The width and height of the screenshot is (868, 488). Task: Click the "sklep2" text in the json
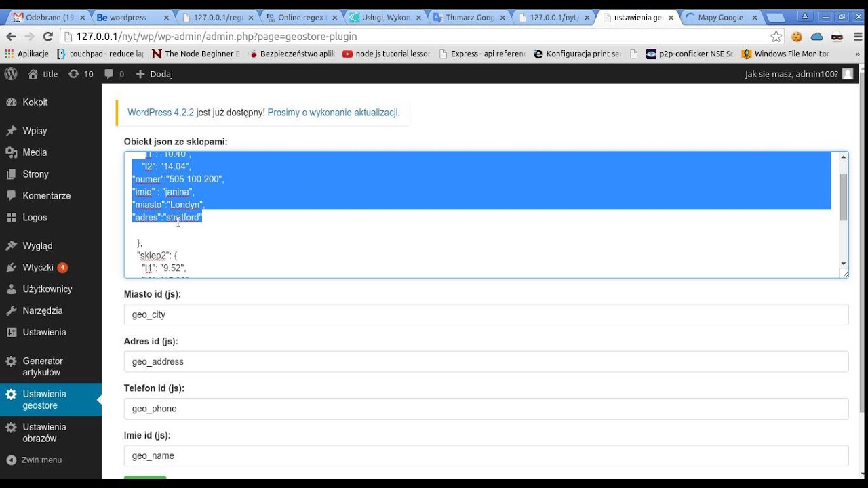(153, 256)
